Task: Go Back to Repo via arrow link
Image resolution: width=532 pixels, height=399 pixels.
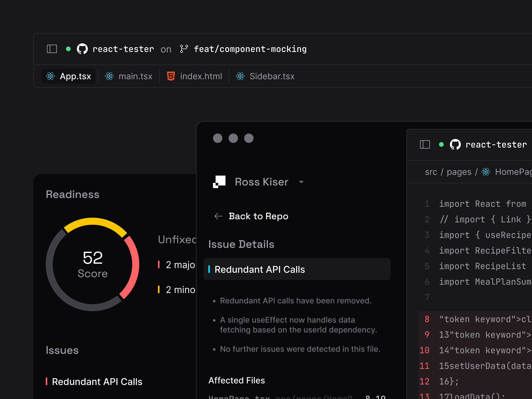Action: point(251,216)
